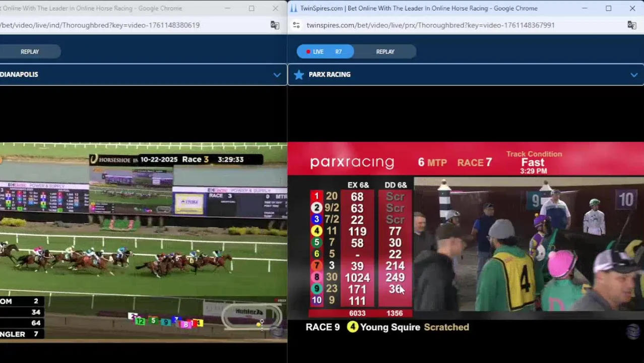Image resolution: width=644 pixels, height=363 pixels.
Task: Click "Young Squire Scratched" ticker text
Action: 415,327
